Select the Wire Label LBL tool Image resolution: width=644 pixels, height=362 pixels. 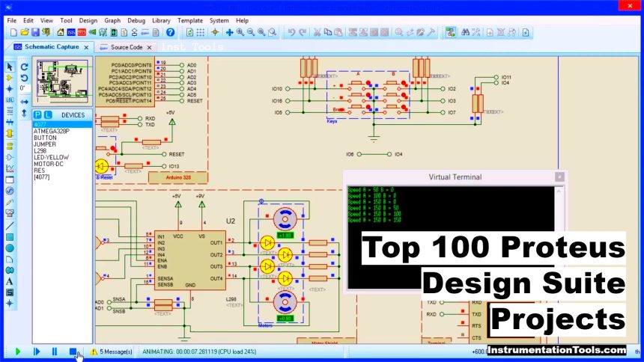(10, 100)
